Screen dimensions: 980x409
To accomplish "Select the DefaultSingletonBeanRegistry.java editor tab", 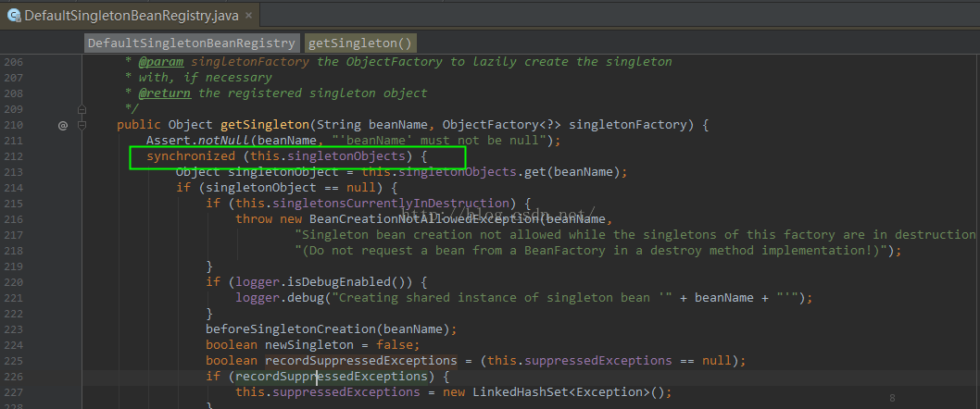I will point(130,16).
